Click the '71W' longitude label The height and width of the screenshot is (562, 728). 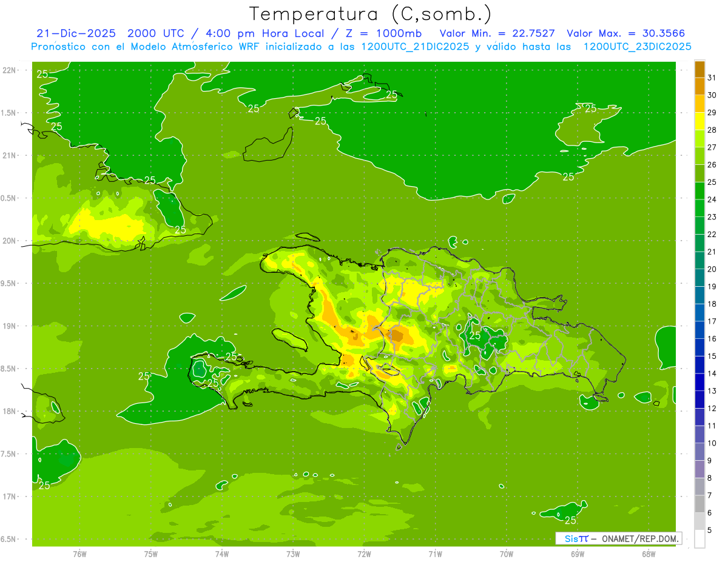pos(435,554)
